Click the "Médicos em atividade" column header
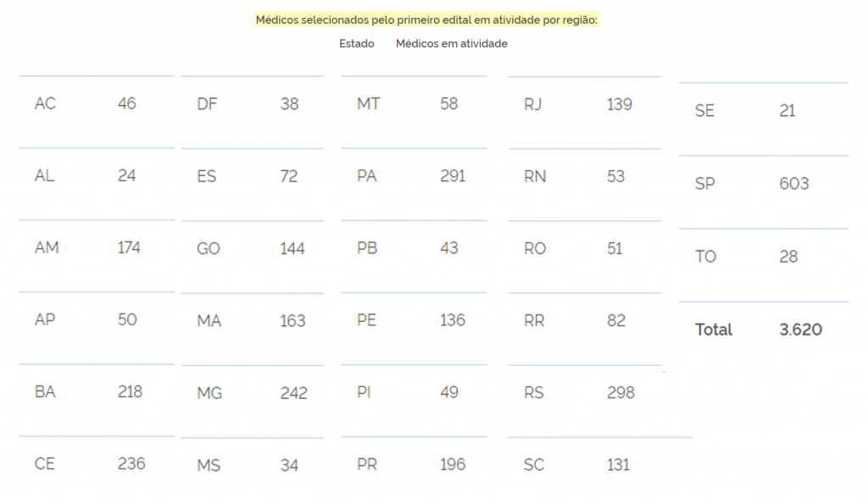The width and height of the screenshot is (868, 504). tap(452, 43)
